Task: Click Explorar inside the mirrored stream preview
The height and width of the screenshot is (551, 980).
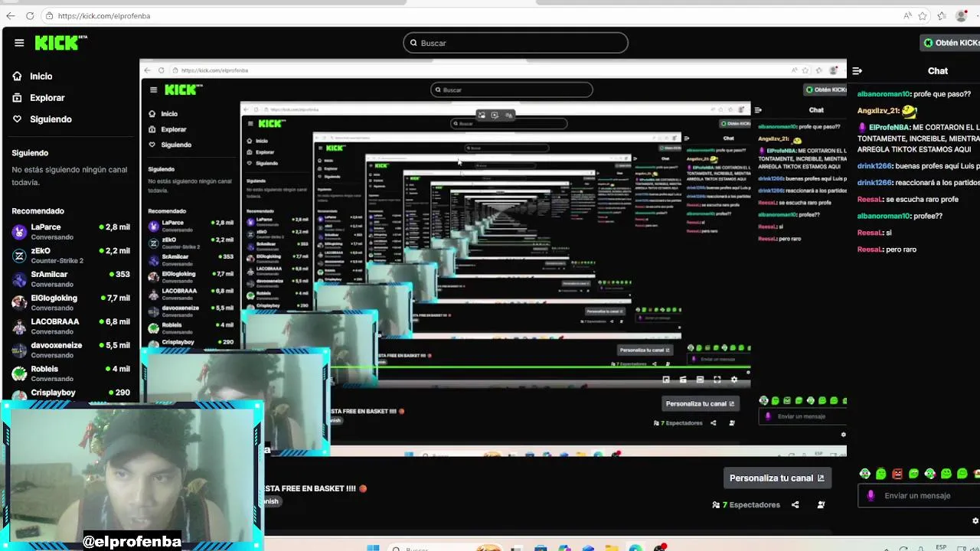Action: click(168, 129)
